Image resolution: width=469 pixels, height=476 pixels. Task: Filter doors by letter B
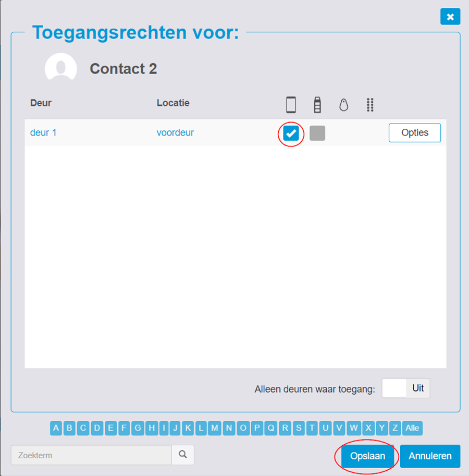pyautogui.click(x=69, y=428)
